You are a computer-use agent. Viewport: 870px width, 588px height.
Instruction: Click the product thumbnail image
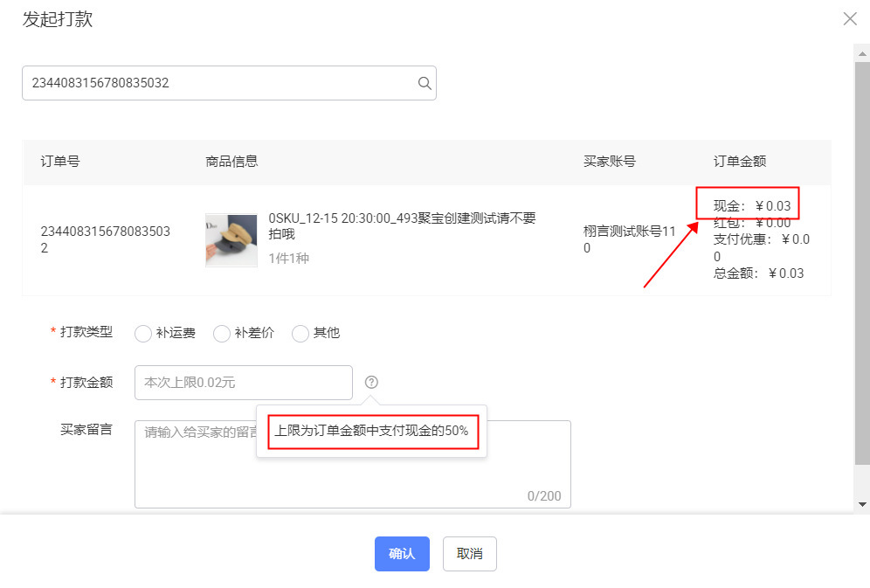coord(231,238)
